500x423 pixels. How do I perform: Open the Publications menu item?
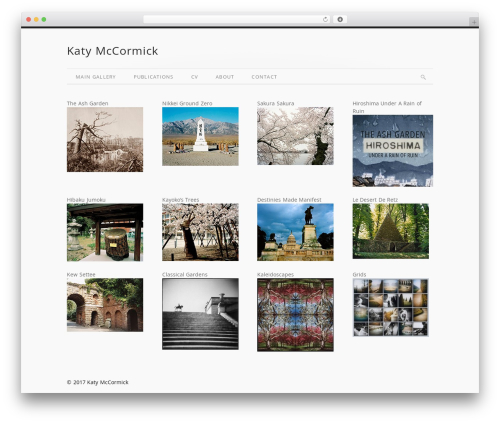pyautogui.click(x=153, y=77)
